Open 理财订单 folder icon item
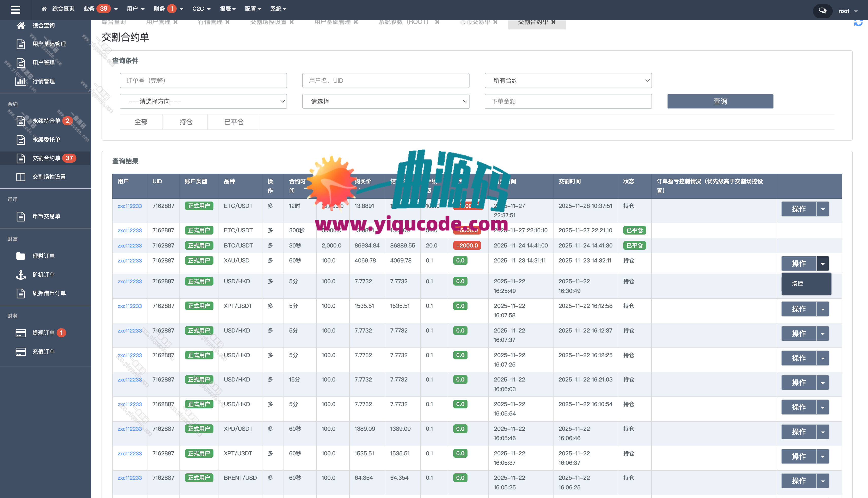The width and height of the screenshot is (868, 498). 21,256
